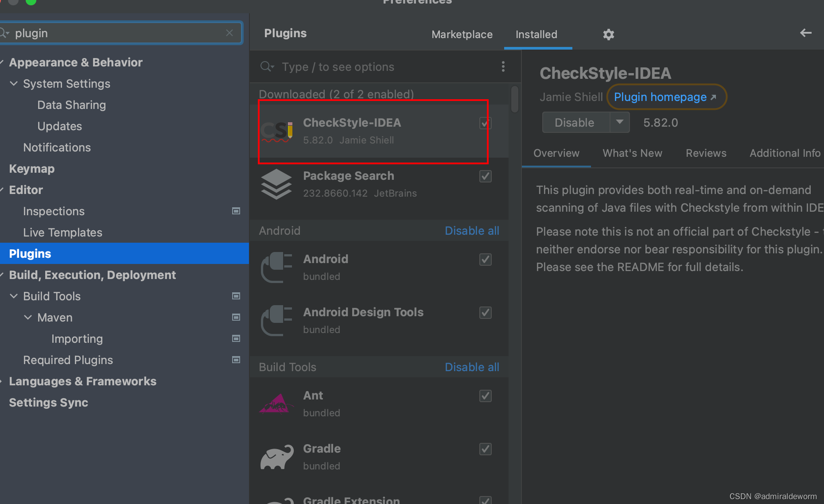824x504 pixels.
Task: Toggle the Gradle plugin checkbox
Action: pos(486,449)
